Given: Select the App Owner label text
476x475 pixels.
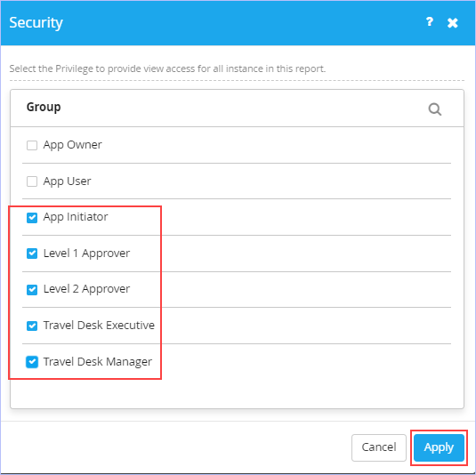Looking at the screenshot, I should tap(72, 145).
